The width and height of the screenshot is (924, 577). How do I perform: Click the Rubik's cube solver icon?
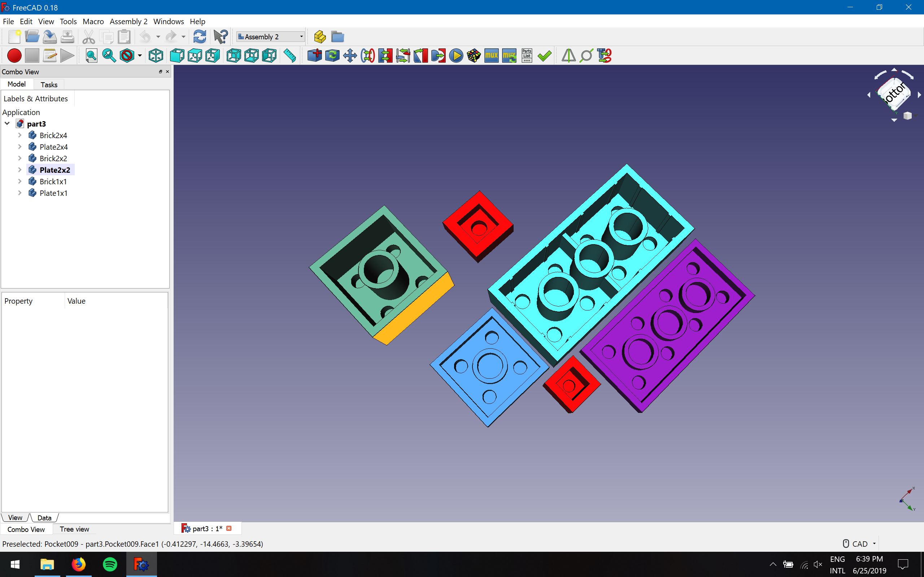(x=474, y=56)
